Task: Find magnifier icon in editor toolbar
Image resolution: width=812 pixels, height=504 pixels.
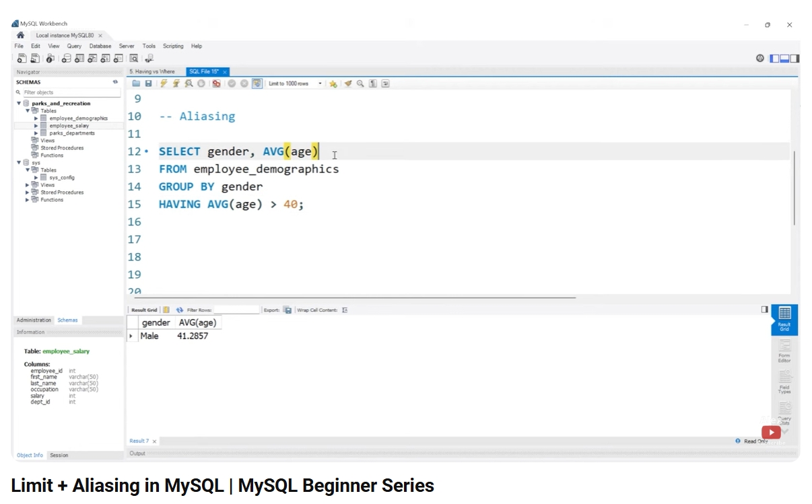Action: coord(360,83)
